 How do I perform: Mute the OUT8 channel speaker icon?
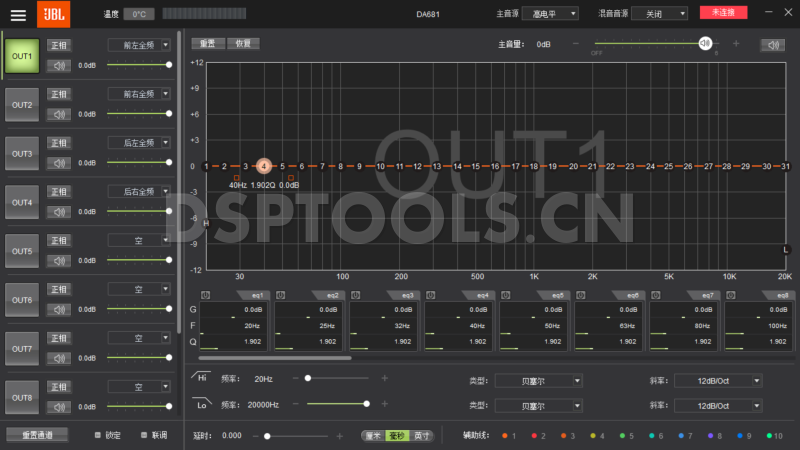pos(59,407)
